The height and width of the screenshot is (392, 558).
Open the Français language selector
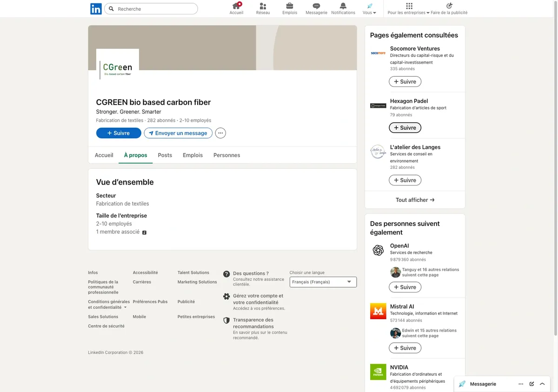[323, 282]
